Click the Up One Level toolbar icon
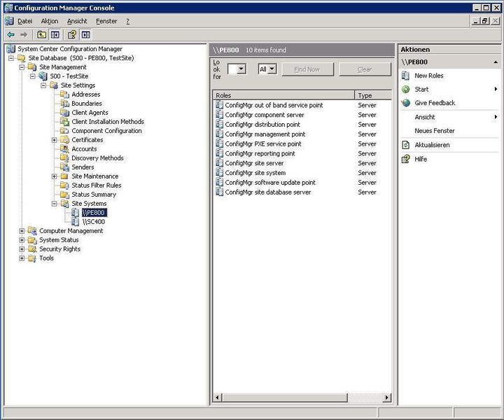 (x=41, y=34)
